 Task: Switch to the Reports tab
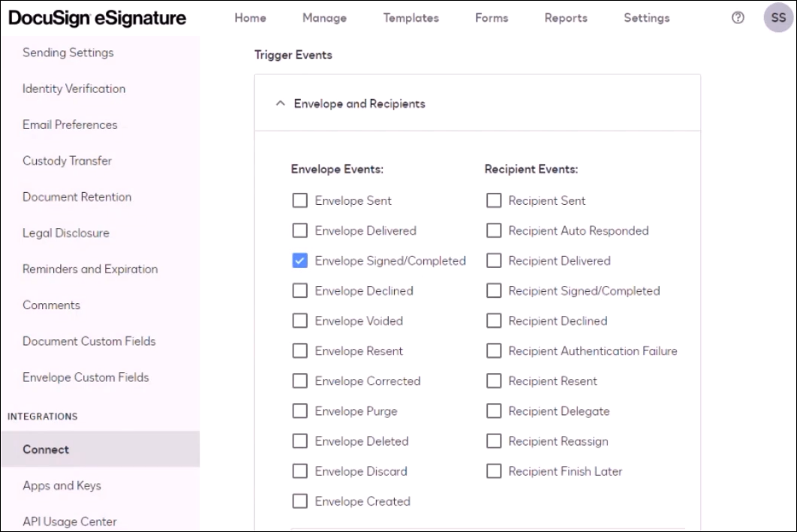(x=566, y=18)
